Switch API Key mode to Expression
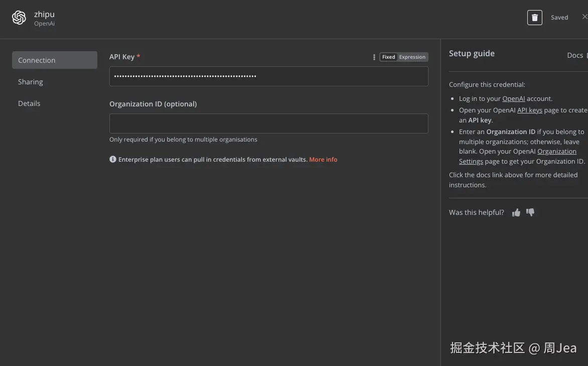The width and height of the screenshot is (588, 366). click(x=412, y=57)
